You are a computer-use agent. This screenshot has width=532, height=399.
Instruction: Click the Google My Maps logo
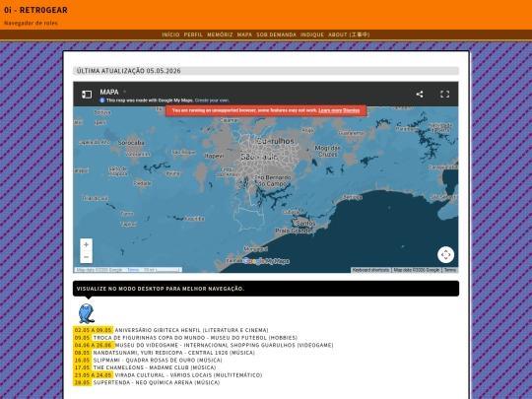click(266, 261)
